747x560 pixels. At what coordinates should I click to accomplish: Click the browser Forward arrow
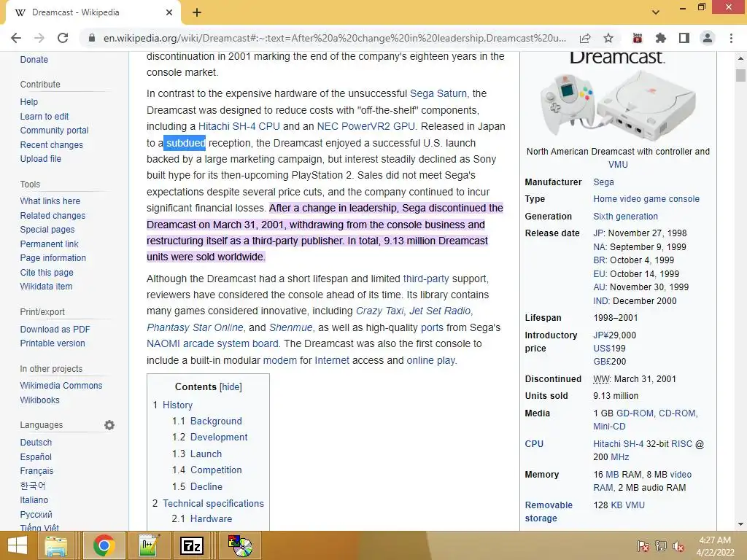(39, 38)
